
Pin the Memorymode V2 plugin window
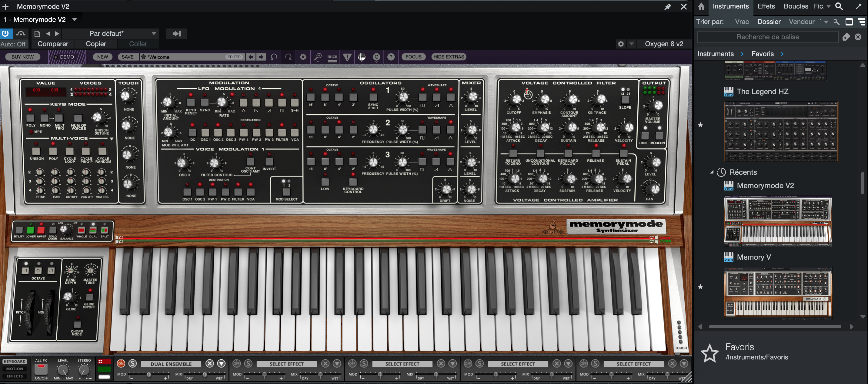pyautogui.click(x=667, y=7)
